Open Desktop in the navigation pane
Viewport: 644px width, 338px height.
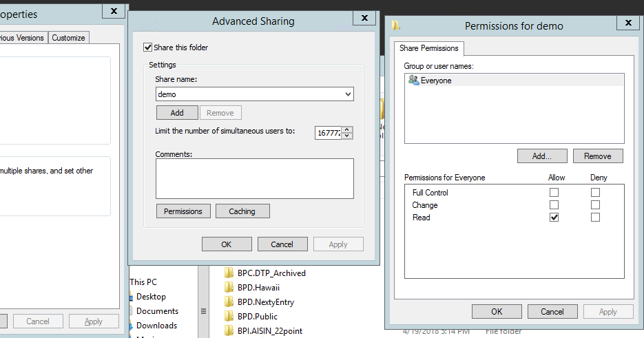151,297
